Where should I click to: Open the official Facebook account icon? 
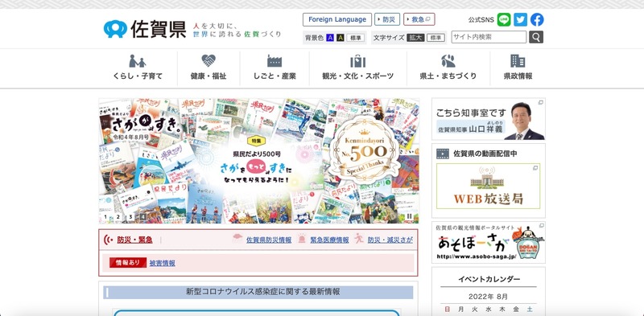coord(537,19)
